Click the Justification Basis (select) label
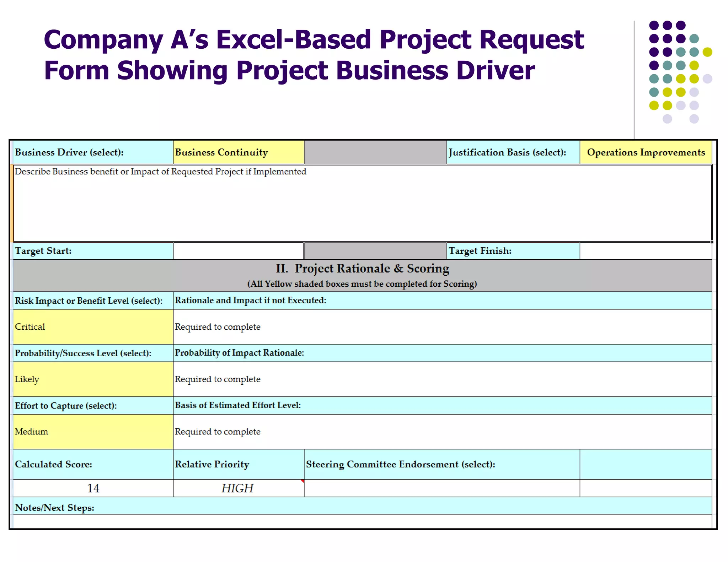This screenshot has height=562, width=728. [507, 152]
